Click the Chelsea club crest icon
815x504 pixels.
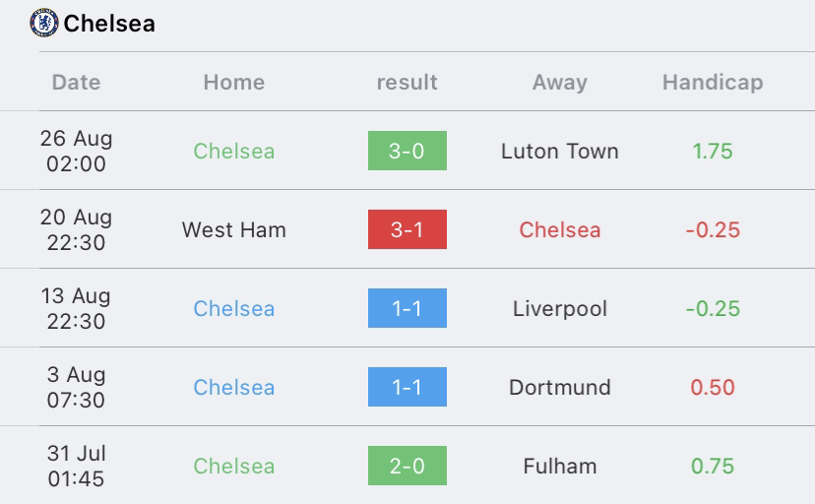(x=43, y=23)
